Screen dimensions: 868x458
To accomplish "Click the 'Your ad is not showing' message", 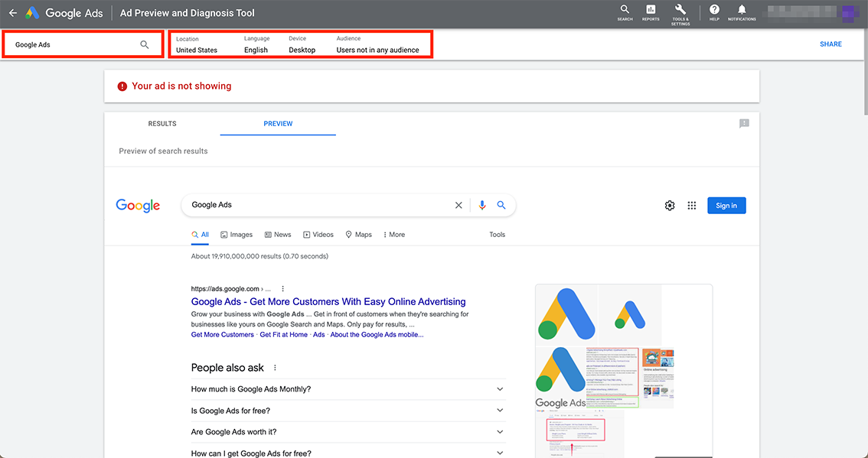I will (181, 86).
